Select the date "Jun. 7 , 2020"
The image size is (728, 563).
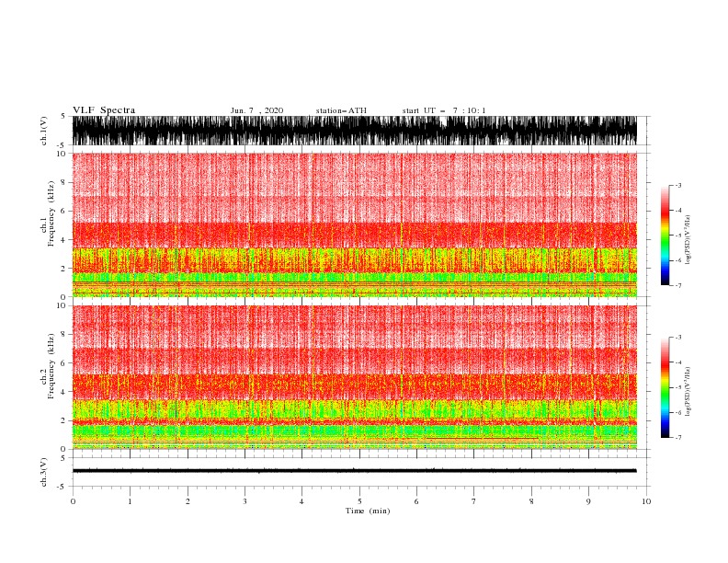[256, 110]
